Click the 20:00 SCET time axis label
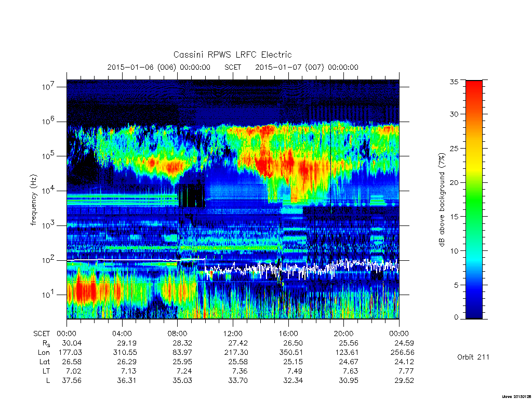Screen dimensions: 532x399 tap(344, 334)
